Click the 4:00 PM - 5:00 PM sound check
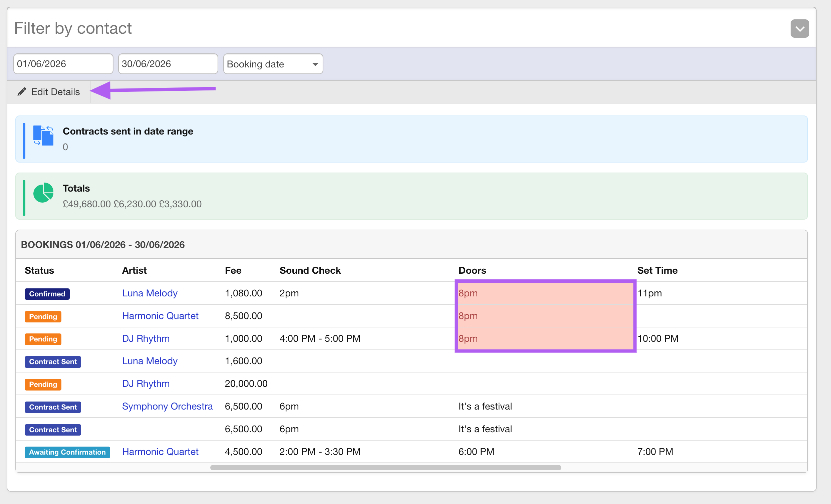This screenshot has width=831, height=504. click(320, 338)
